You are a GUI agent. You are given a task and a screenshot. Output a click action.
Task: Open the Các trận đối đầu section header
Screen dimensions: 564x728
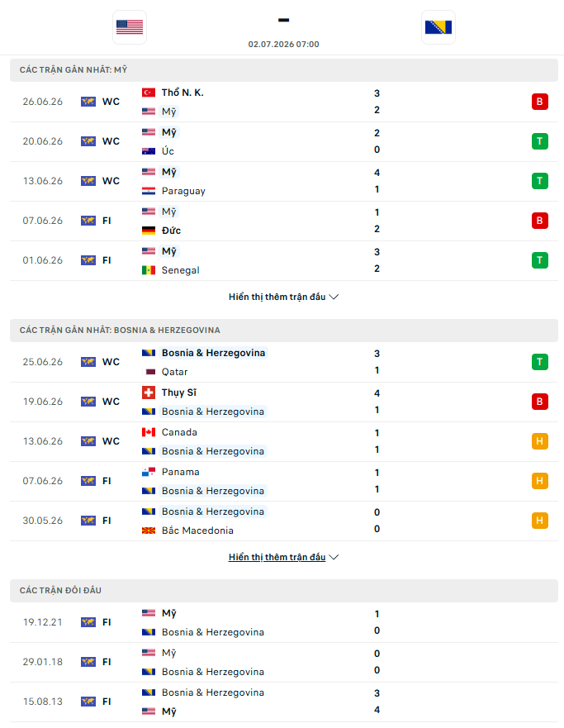284,591
